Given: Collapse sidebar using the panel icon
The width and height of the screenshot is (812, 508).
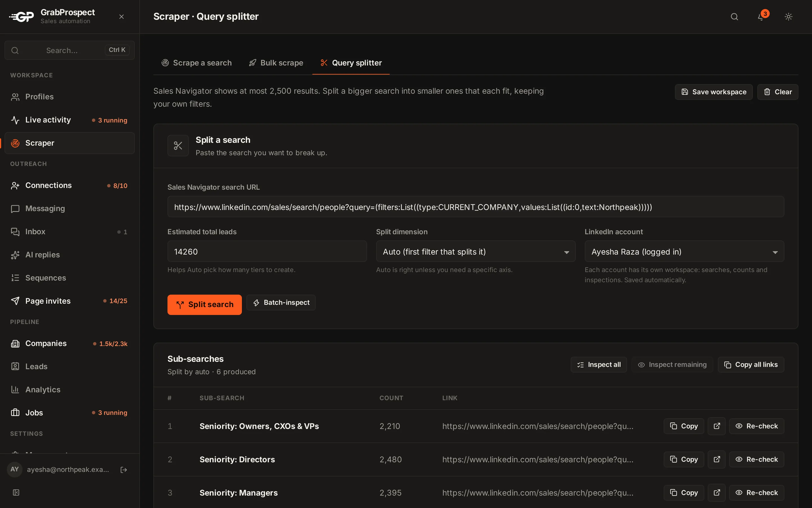Looking at the screenshot, I should 16,492.
